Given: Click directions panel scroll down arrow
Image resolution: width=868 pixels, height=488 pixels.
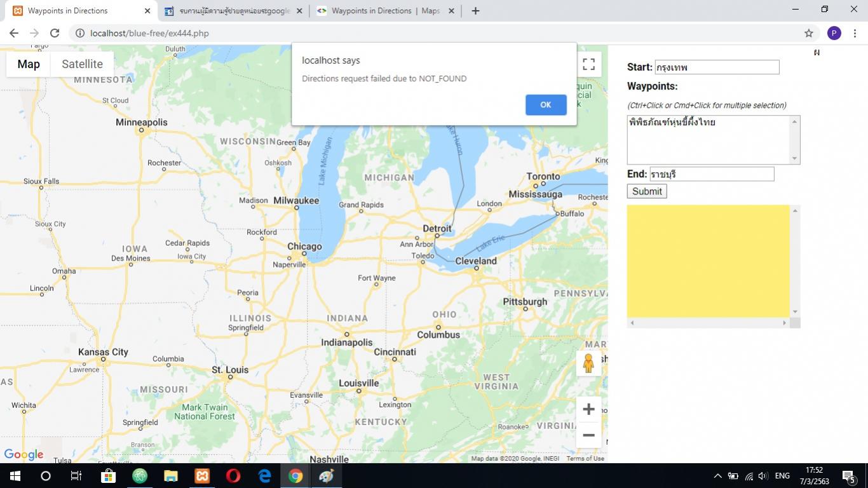Looking at the screenshot, I should point(795,312).
